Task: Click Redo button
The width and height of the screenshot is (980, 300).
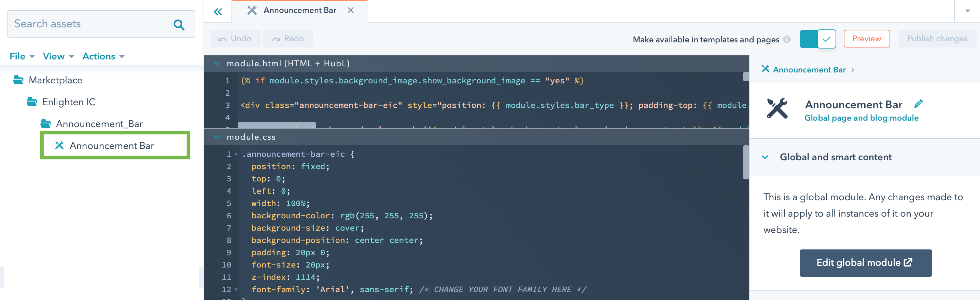Action: pos(288,39)
